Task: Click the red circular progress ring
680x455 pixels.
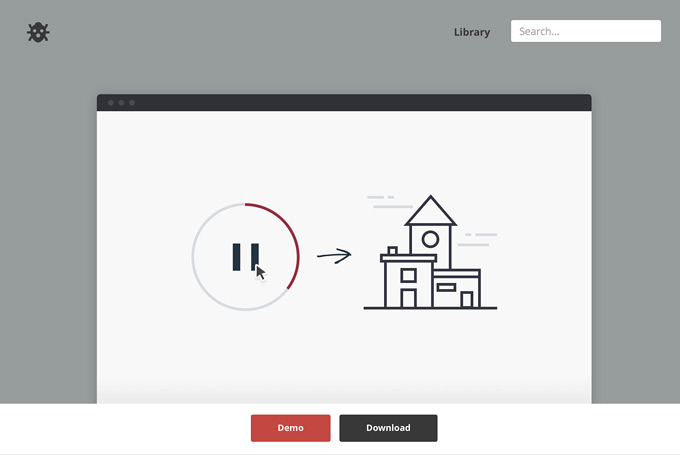Action: coord(245,257)
